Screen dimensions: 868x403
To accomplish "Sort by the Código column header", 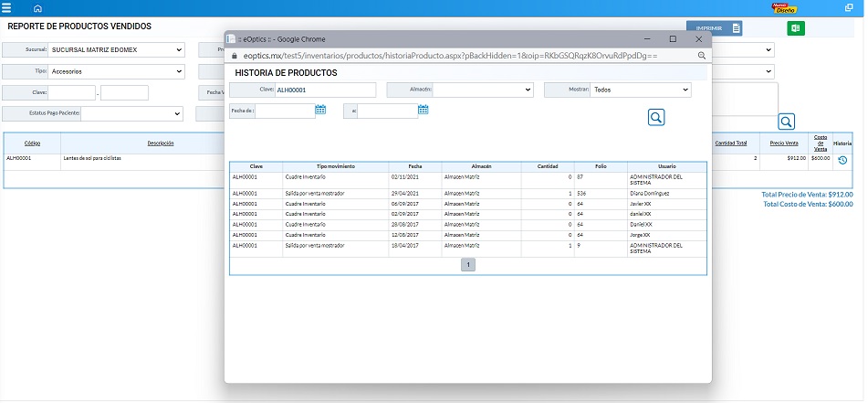I will [32, 143].
